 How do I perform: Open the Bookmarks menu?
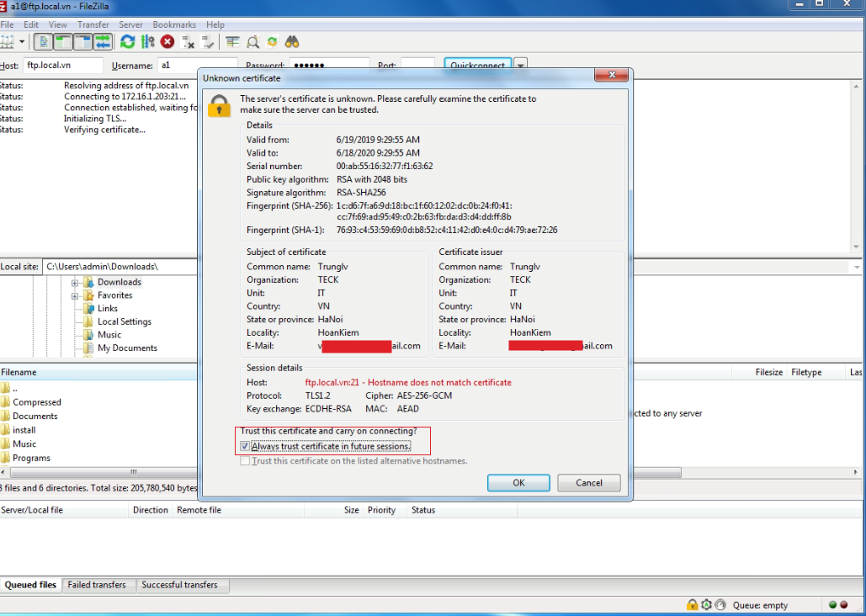click(x=174, y=24)
